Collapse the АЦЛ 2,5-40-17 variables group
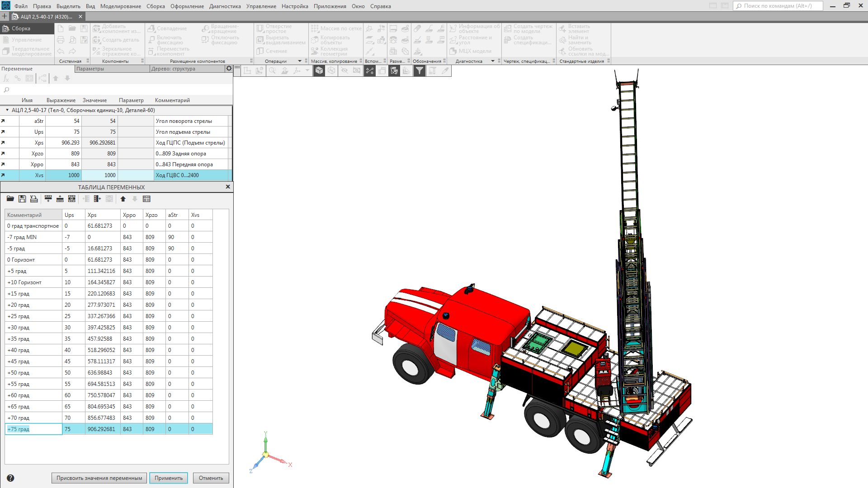868x488 pixels. click(7, 110)
